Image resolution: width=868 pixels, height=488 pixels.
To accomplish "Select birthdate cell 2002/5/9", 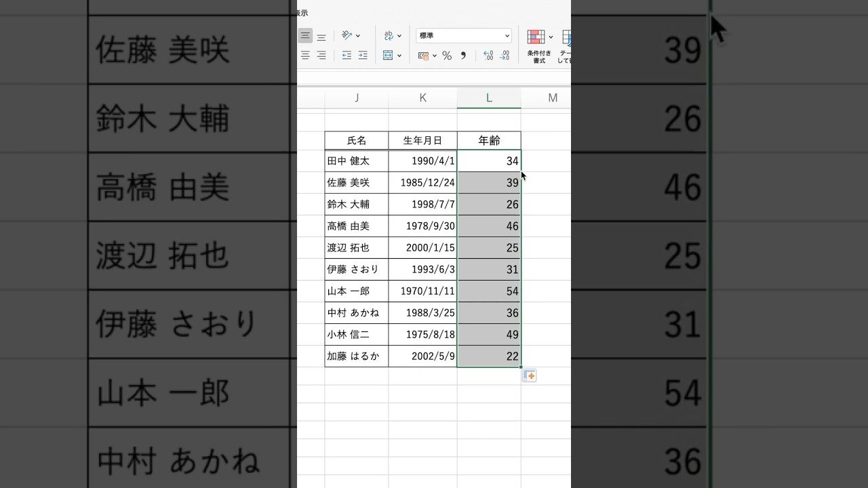I will (422, 356).
